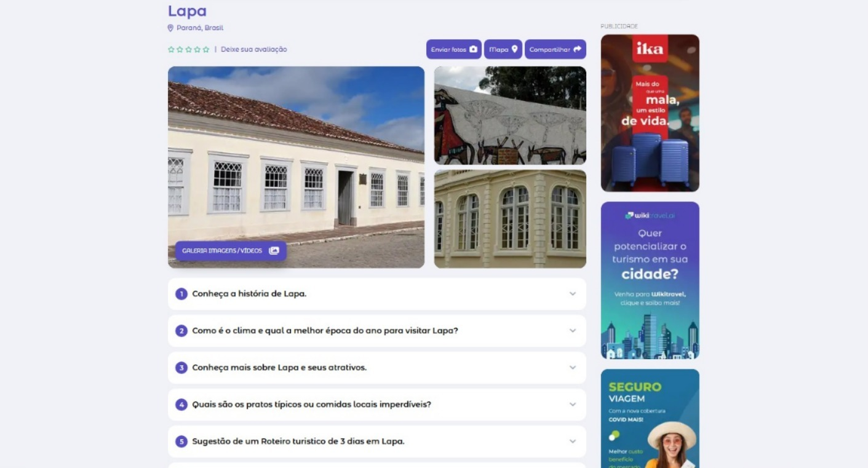Click the number 4 badge
This screenshot has height=468, width=868.
[181, 405]
